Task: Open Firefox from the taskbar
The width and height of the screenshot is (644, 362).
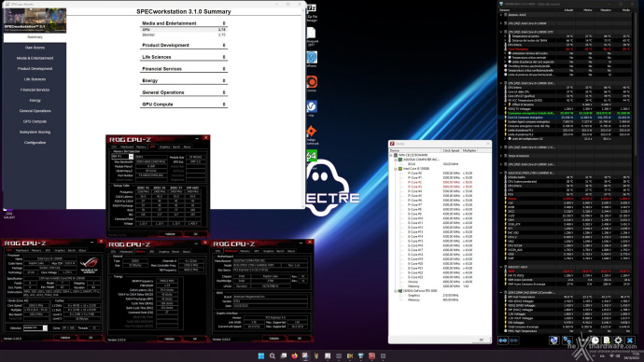Action: [294, 355]
